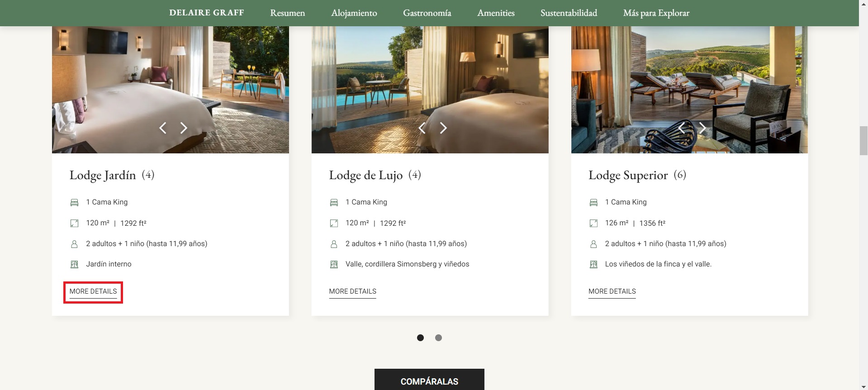Open the Gastronomía menu item
868x390 pixels.
[x=427, y=13]
